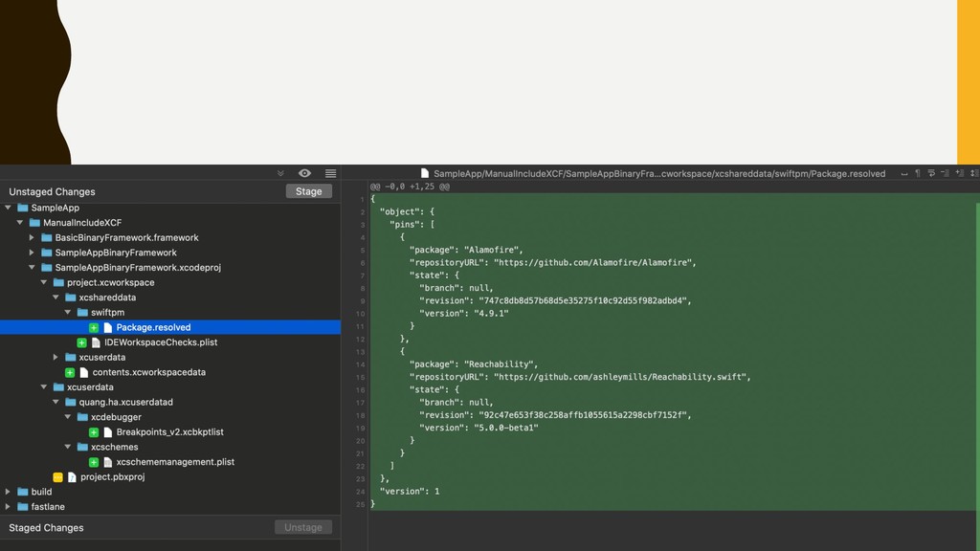Click the Reachability.swift repositoryURL line
Screen dimensions: 980x551
click(580, 377)
